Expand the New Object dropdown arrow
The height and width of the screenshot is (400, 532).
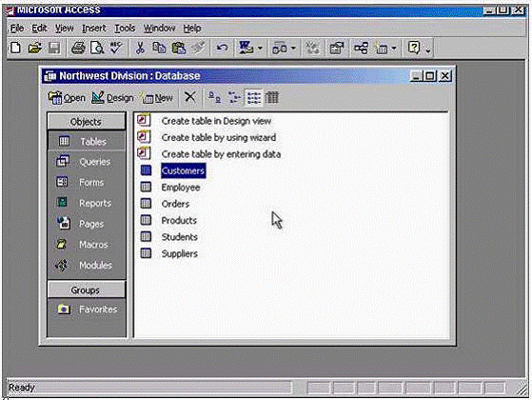(x=394, y=49)
